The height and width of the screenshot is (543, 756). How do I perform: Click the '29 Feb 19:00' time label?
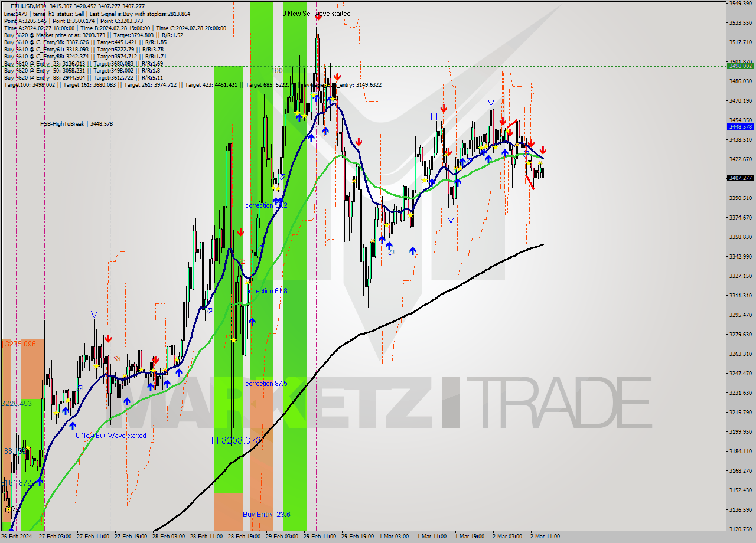point(357,537)
